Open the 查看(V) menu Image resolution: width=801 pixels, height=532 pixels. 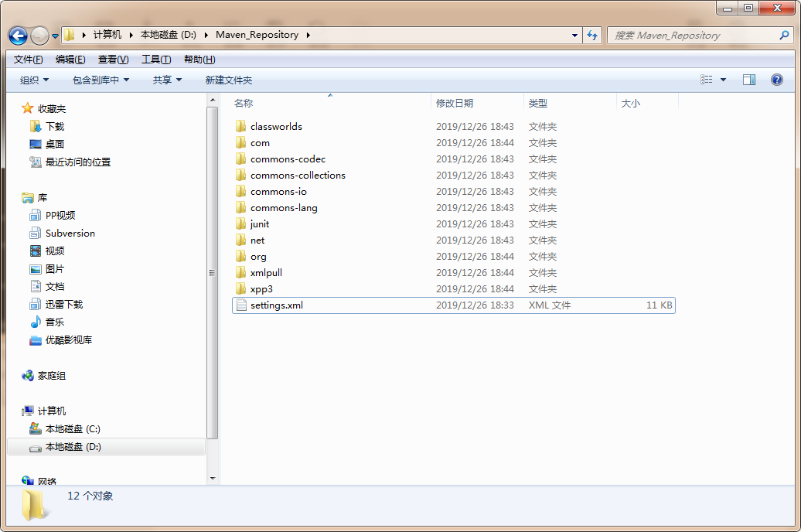[x=114, y=60]
